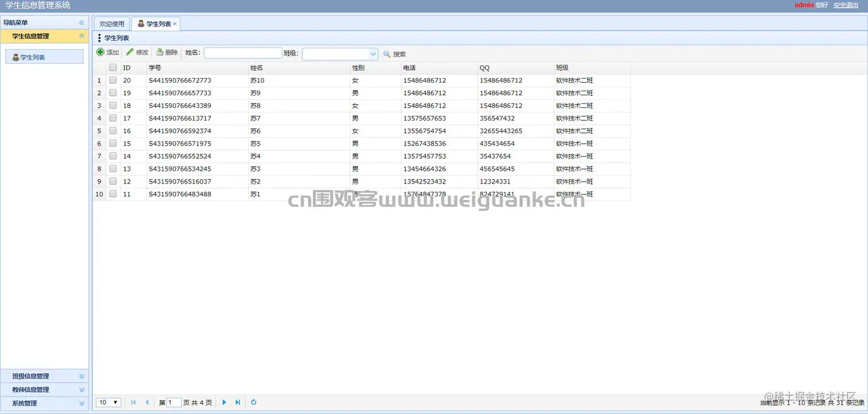Collapse the 学生信息管理 accordion panel
Screen dimensions: 868x414
(x=82, y=36)
